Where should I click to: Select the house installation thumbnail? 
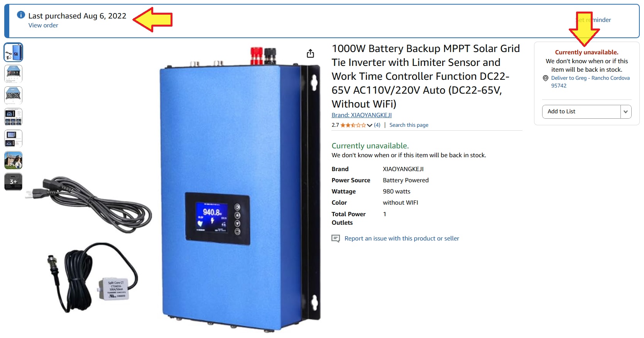14,160
